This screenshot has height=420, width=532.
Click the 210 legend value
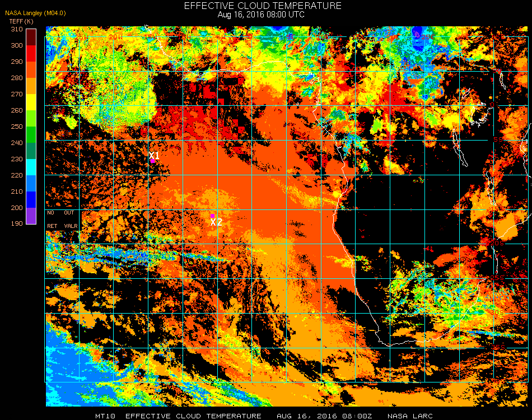click(17, 192)
